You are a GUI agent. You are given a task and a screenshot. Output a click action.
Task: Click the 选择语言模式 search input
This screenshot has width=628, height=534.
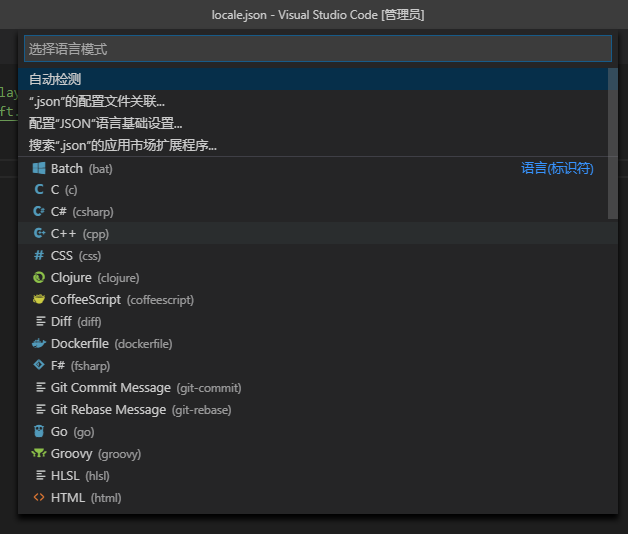click(318, 49)
